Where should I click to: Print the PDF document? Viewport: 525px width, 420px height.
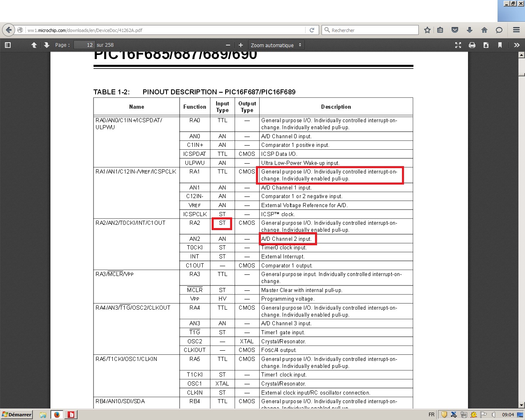point(472,45)
